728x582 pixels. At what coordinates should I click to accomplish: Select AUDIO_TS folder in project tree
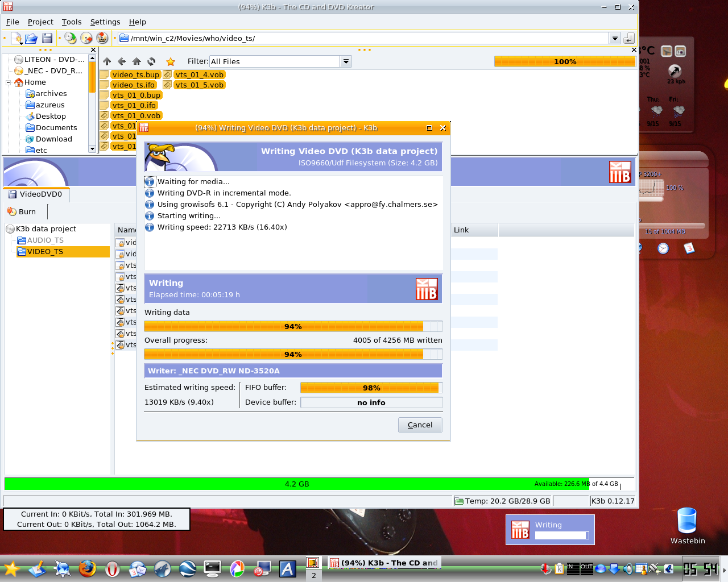click(45, 240)
